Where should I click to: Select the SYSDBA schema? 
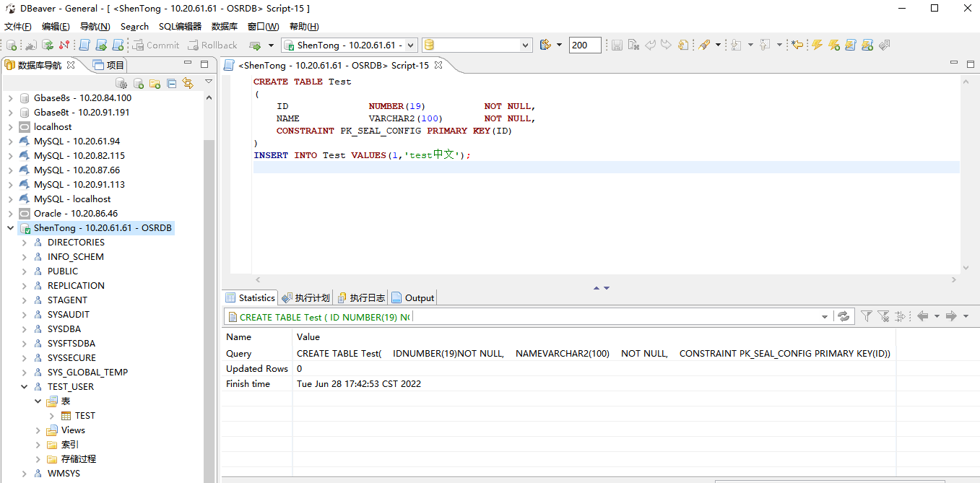point(65,328)
